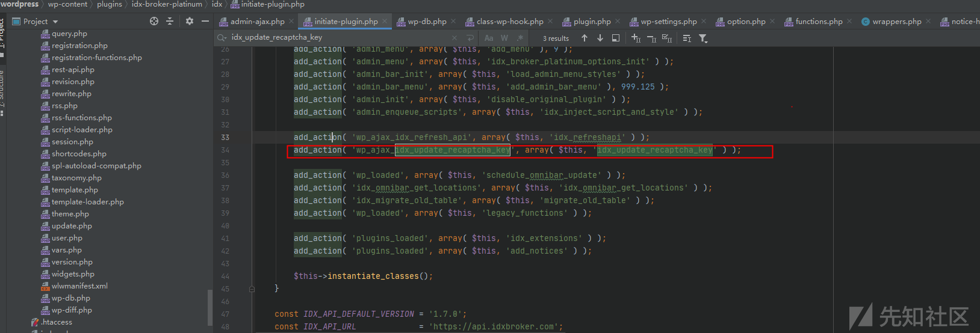Hide the Project tool window
Viewport: 980px width, 333px height.
[205, 21]
